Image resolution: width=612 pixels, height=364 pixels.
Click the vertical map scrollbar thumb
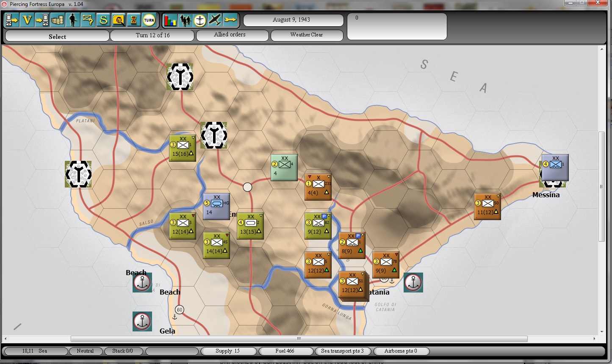click(602, 187)
